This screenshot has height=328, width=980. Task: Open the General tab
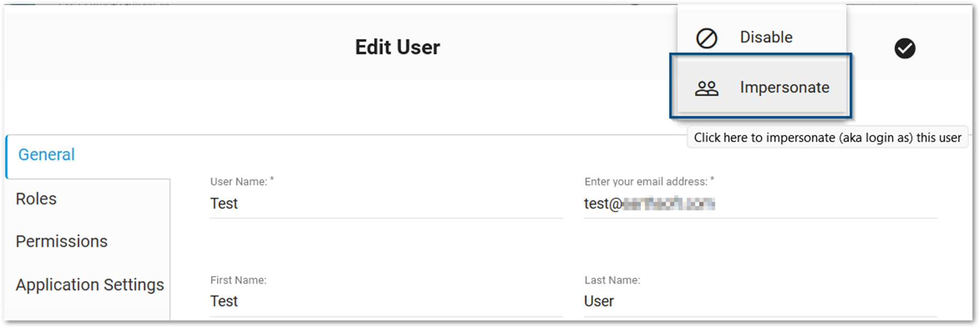[x=46, y=155]
